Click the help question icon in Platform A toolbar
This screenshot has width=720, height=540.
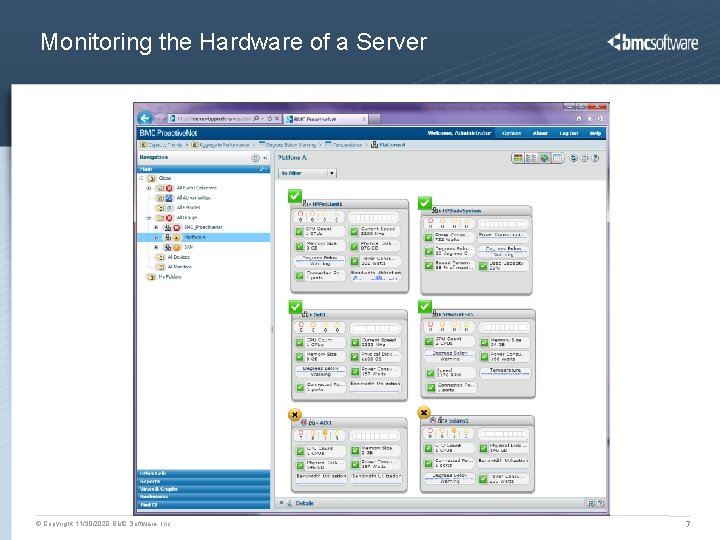pyautogui.click(x=596, y=158)
